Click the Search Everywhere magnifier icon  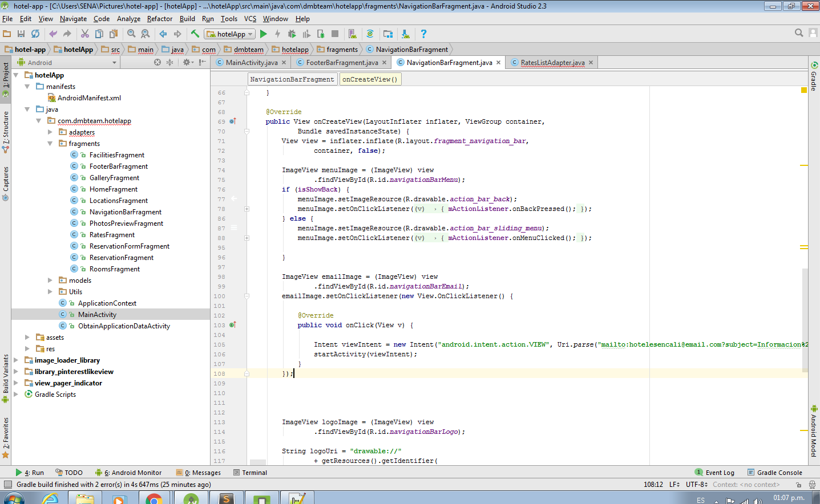[x=799, y=33]
